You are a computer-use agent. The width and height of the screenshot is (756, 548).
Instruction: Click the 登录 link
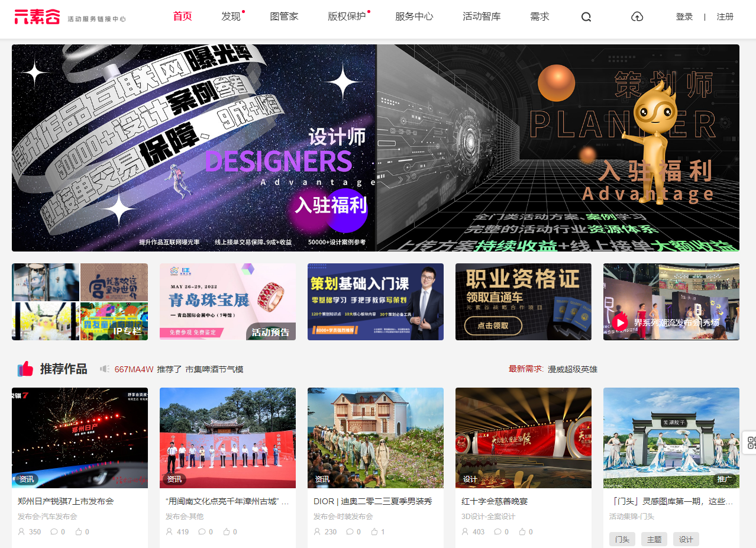(684, 17)
